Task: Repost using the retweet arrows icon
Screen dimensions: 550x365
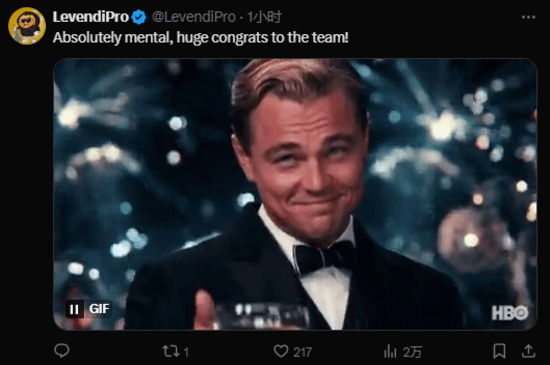Action: (171, 351)
